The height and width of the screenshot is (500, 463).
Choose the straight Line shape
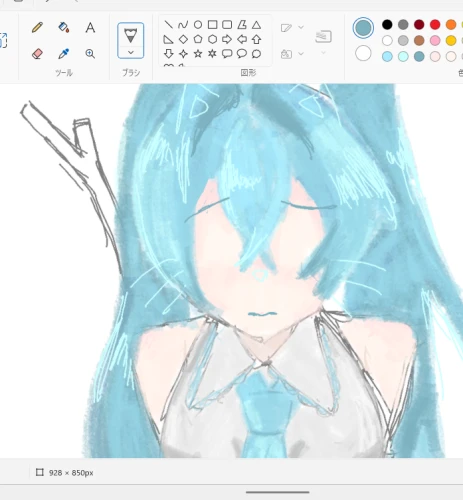(x=169, y=25)
